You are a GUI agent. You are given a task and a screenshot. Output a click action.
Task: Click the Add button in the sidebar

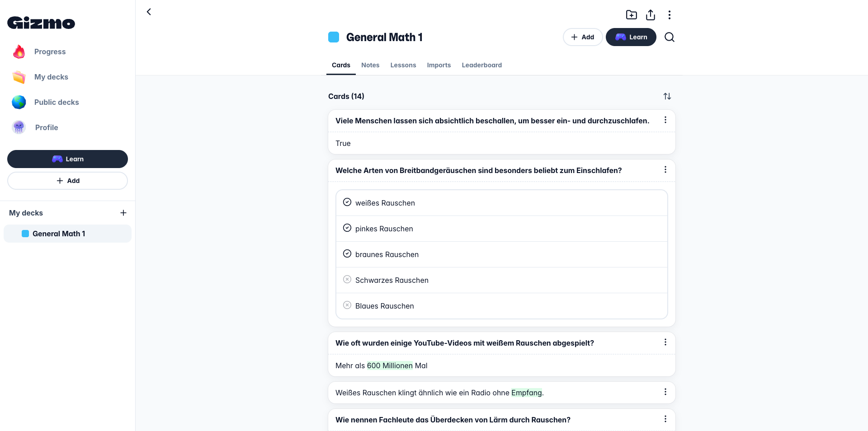67,181
